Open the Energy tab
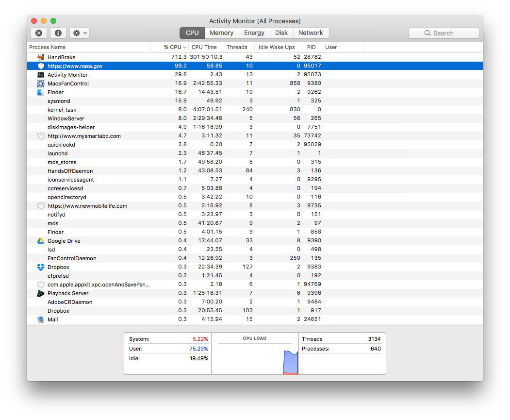This screenshot has height=420, width=510. pos(254,33)
